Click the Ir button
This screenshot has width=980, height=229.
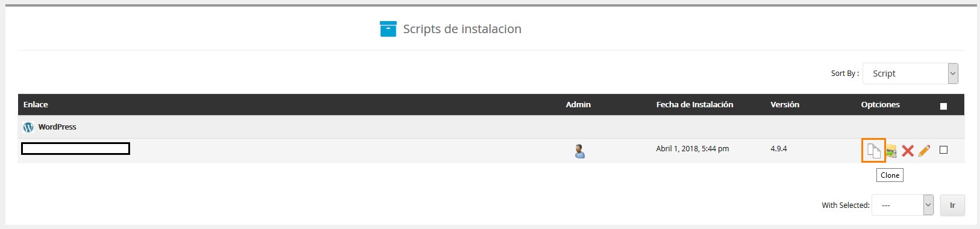pos(952,205)
